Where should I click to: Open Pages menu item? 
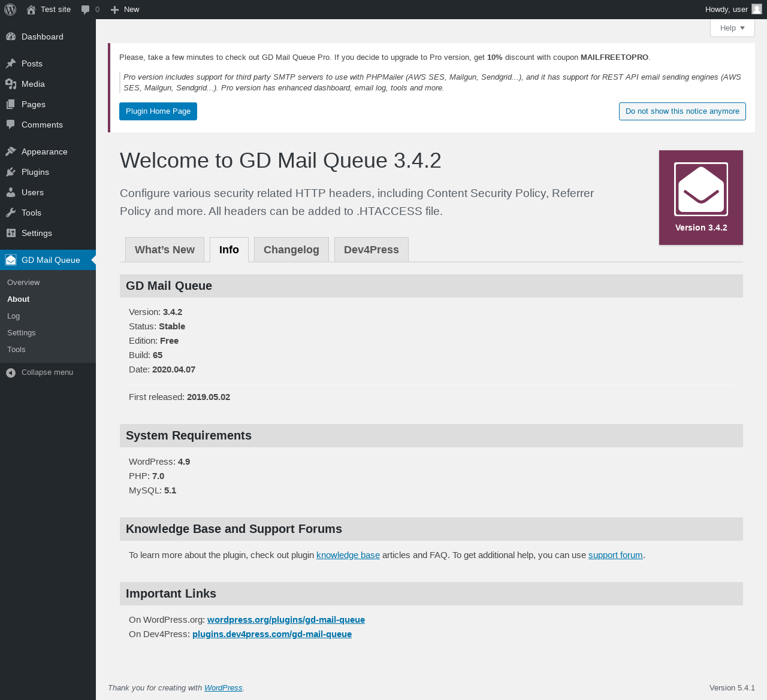coord(48,104)
